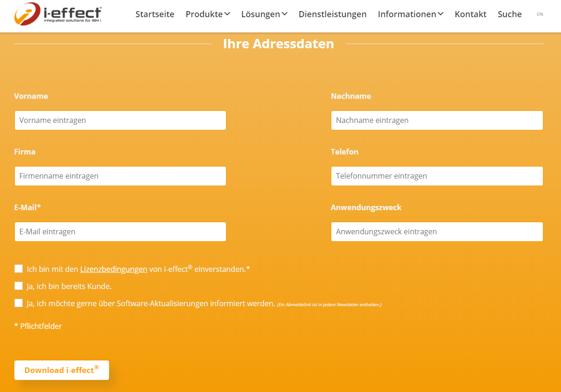Image resolution: width=561 pixels, height=392 pixels.
Task: Click the E-Mail eintragen field
Action: pos(120,231)
